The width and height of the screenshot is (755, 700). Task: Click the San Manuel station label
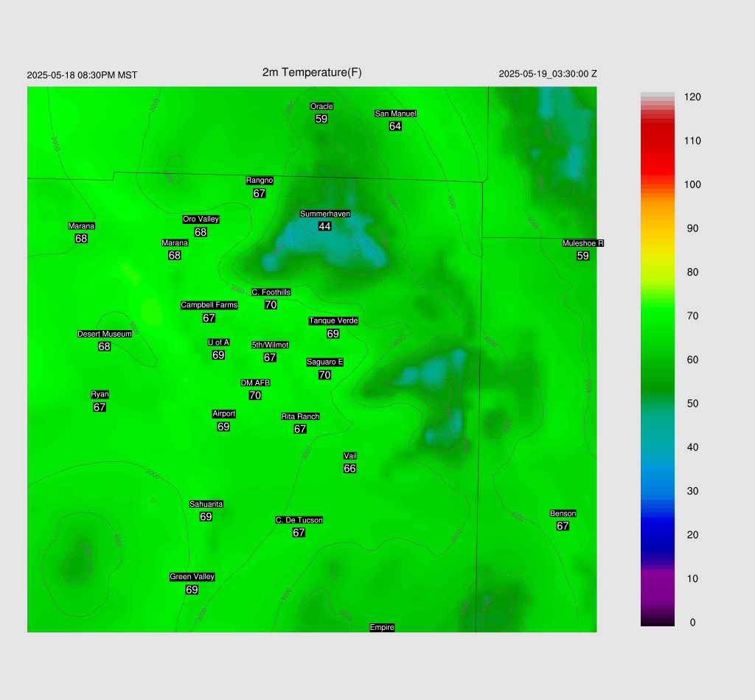(395, 113)
